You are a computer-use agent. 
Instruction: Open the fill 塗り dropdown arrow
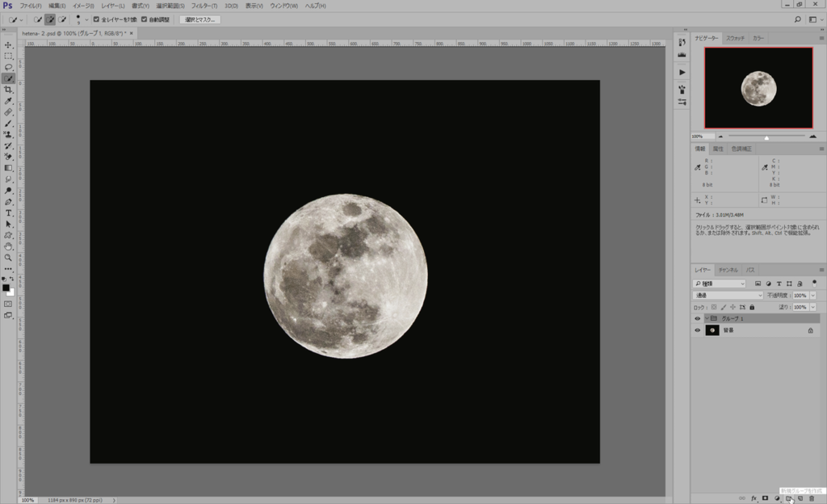coord(812,307)
